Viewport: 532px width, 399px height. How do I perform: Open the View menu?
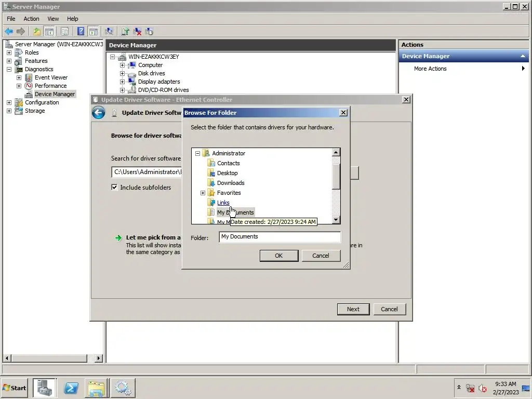(53, 19)
